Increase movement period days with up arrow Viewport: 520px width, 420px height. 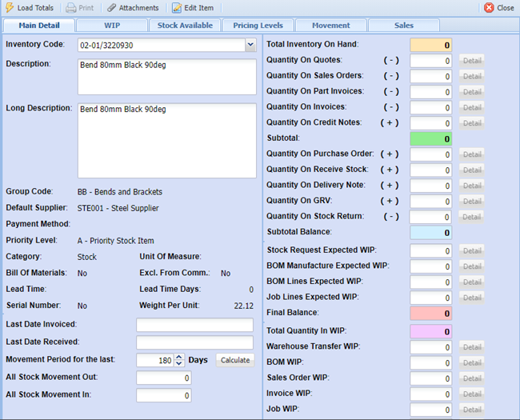coord(179,357)
